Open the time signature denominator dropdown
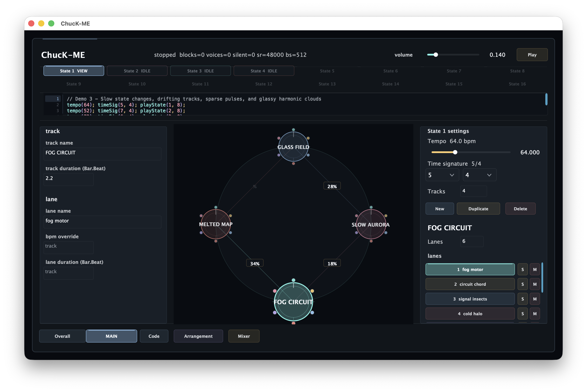This screenshot has height=392, width=587. point(479,175)
